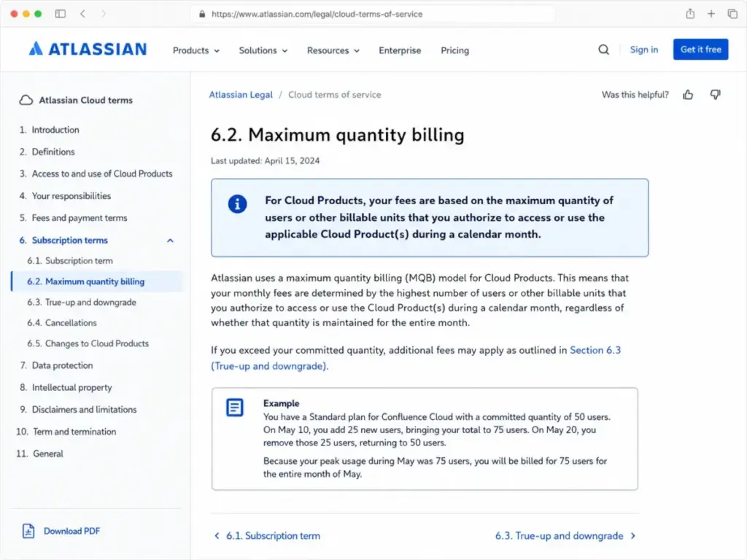Image resolution: width=747 pixels, height=560 pixels.
Task: Open 6.1. Subscription term in sidebar
Action: (x=70, y=261)
